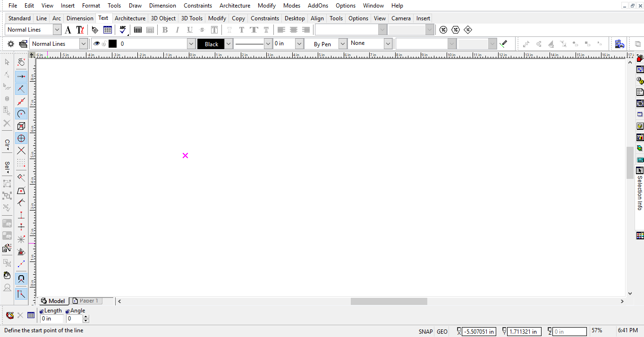
Task: Select the Model space tab
Action: (53, 301)
